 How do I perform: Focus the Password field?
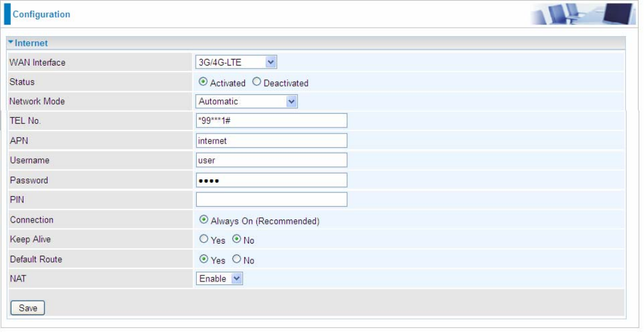pos(271,180)
